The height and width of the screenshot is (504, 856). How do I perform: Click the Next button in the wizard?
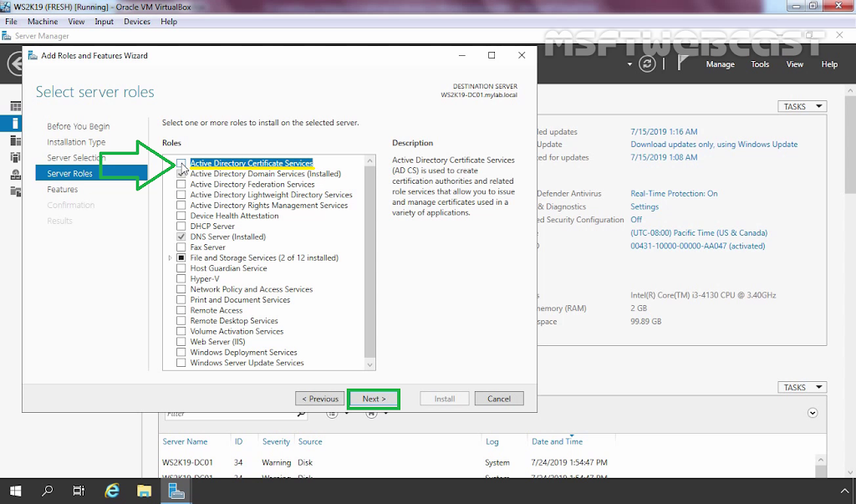tap(374, 399)
